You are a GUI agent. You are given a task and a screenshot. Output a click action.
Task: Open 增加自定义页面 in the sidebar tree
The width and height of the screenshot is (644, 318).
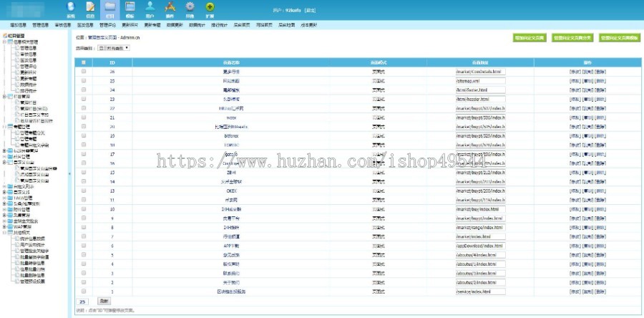tap(35, 174)
